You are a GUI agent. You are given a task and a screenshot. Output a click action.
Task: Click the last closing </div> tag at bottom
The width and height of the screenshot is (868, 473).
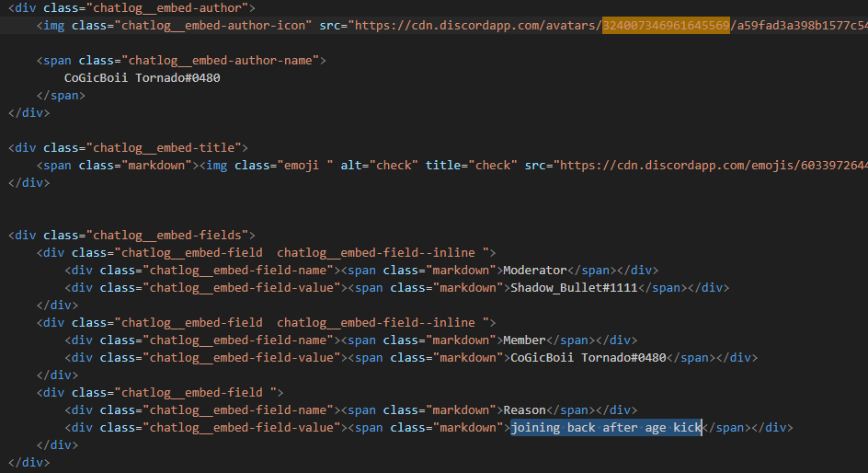coord(29,463)
